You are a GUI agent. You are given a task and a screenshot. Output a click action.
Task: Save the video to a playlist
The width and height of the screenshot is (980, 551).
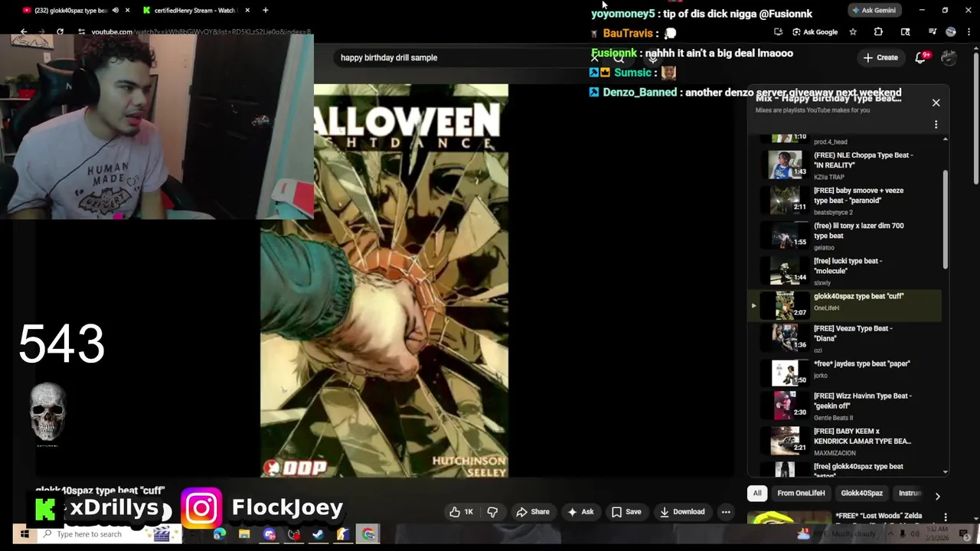pos(626,512)
